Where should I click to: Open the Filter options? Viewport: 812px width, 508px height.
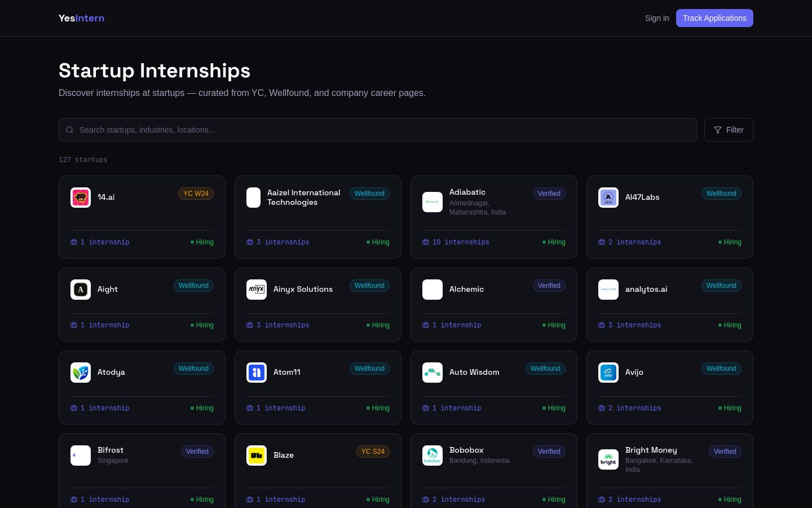point(729,130)
